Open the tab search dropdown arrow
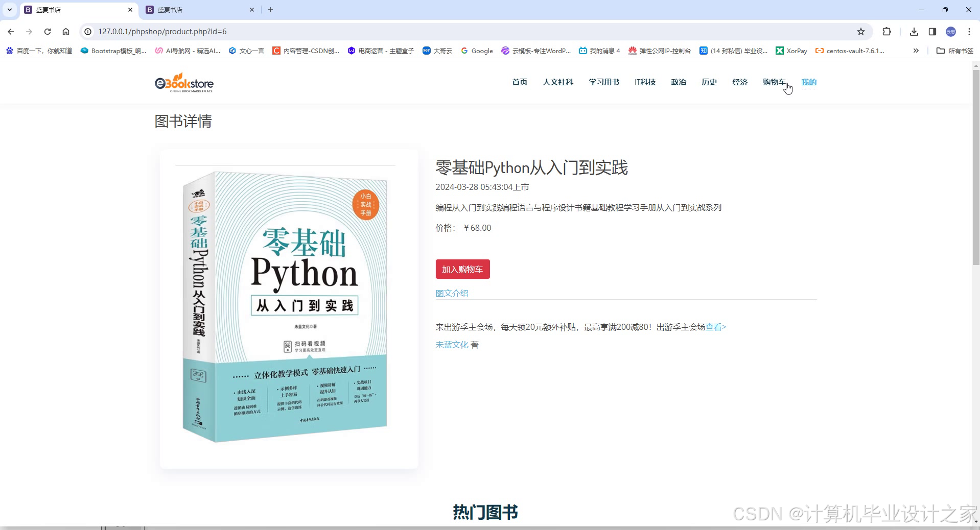 pyautogui.click(x=9, y=10)
